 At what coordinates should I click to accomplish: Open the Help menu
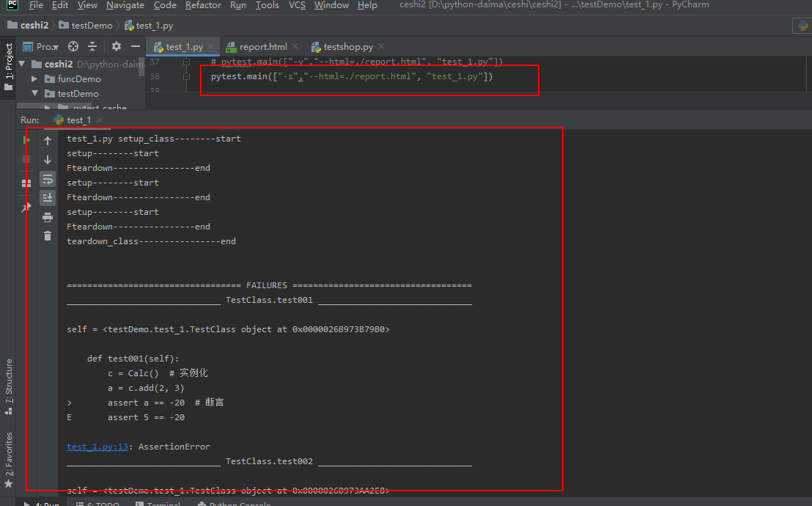tap(367, 4)
